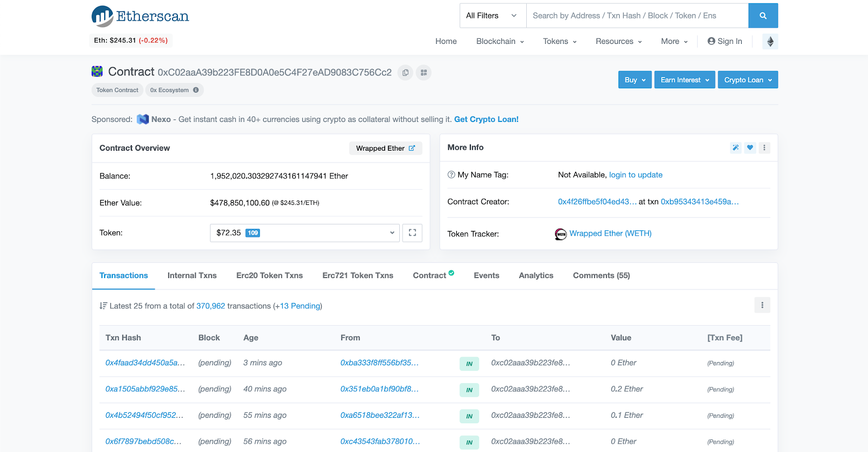
Task: Click the WETH token logo
Action: tap(561, 234)
